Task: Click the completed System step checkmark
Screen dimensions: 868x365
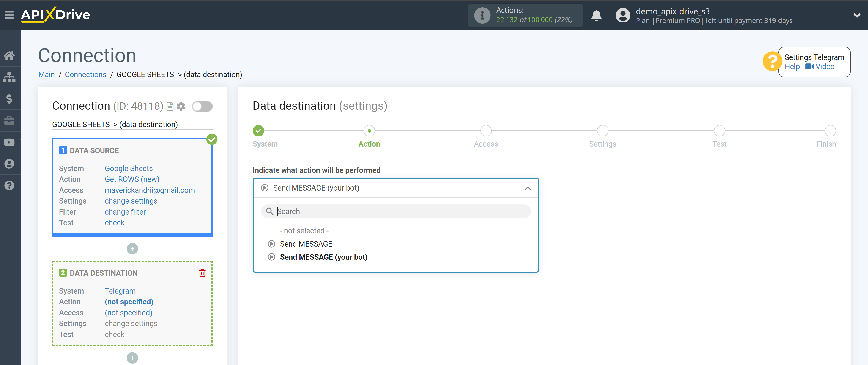Action: [258, 131]
